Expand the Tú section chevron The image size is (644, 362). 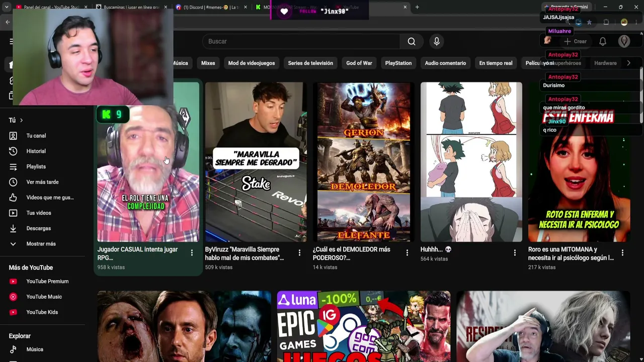click(21, 120)
